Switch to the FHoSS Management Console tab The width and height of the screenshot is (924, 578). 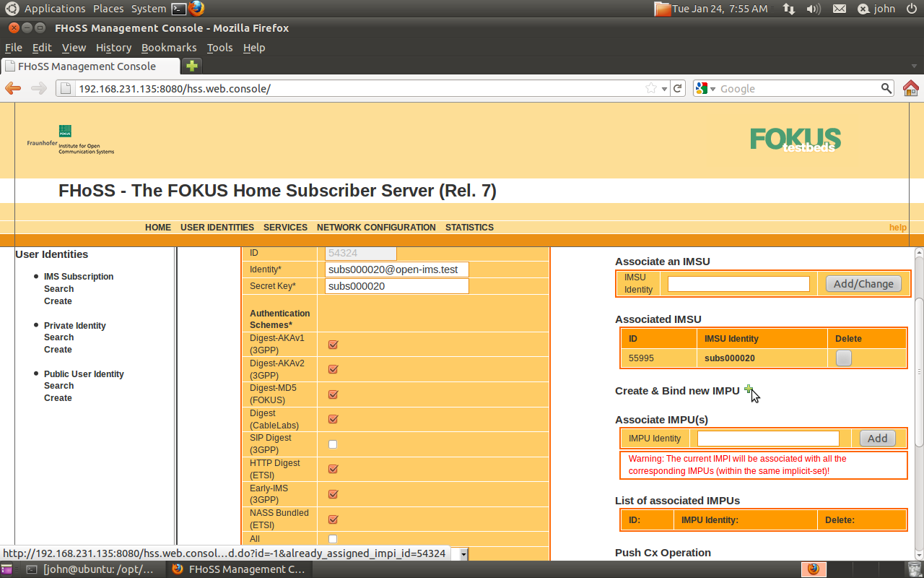tap(90, 66)
